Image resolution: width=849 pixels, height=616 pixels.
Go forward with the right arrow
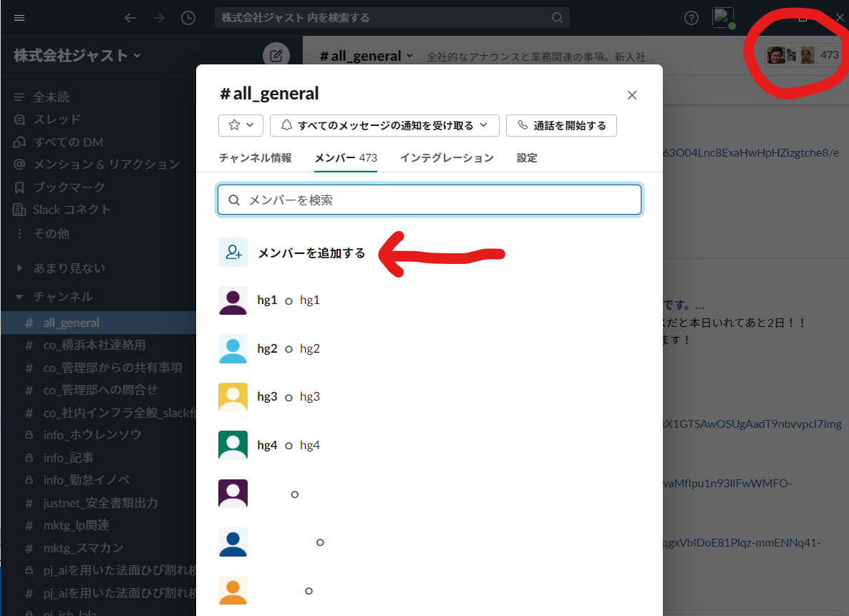pos(159,18)
